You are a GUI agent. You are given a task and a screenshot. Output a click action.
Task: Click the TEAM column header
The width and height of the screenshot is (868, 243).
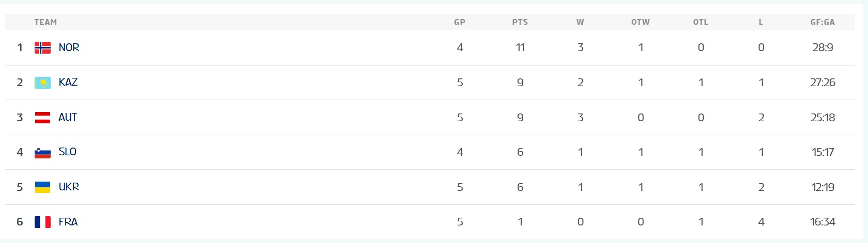point(45,22)
